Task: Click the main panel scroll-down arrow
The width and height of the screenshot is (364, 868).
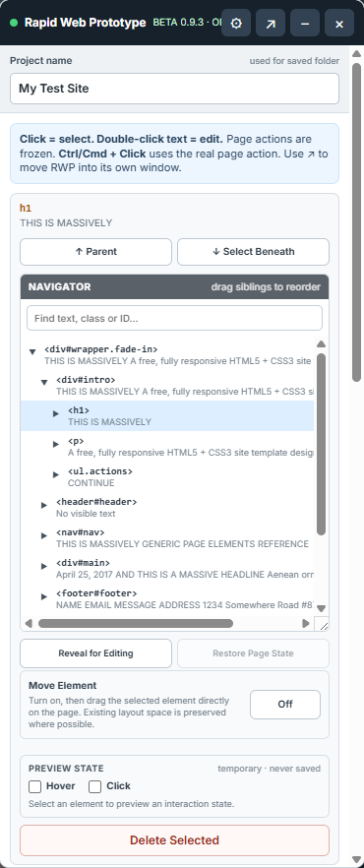Action: coord(357,859)
